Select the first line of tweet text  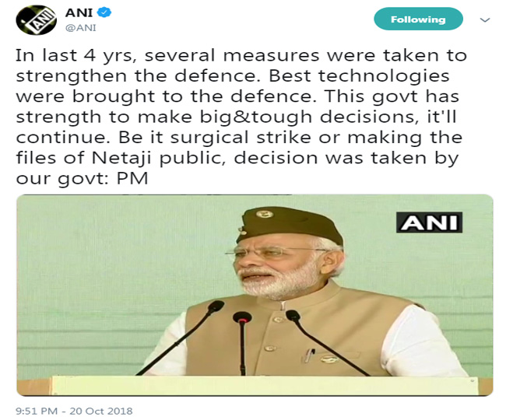(241, 55)
